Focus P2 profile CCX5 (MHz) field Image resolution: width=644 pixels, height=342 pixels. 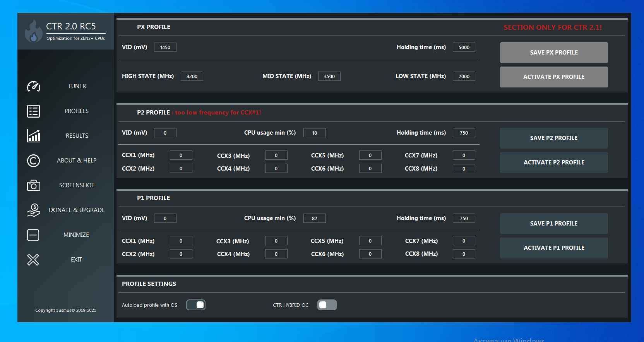click(370, 155)
